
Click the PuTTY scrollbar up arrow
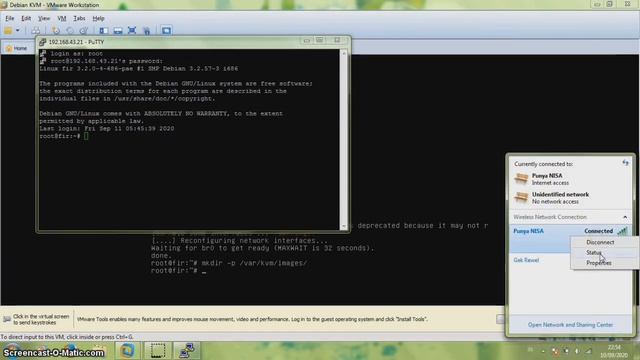pos(344,53)
